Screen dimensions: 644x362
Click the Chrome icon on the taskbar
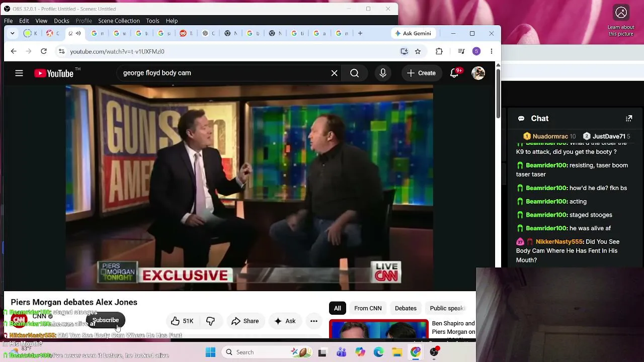pos(416,352)
